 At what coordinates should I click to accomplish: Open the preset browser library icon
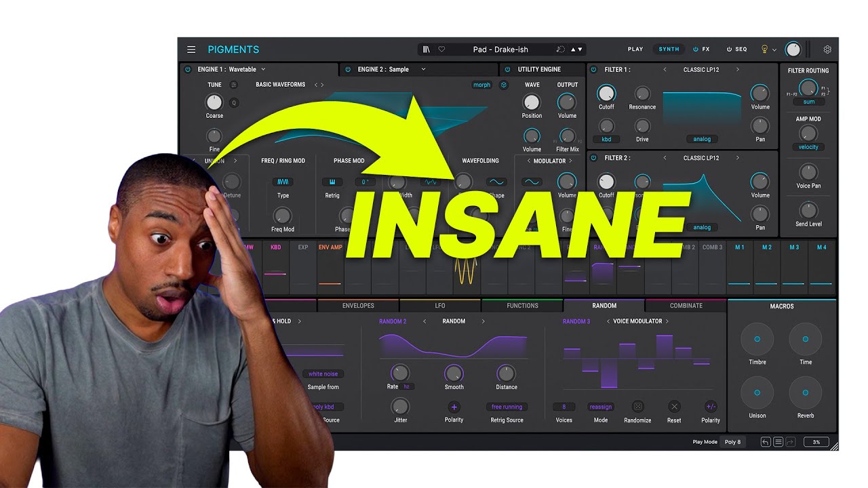tap(426, 49)
